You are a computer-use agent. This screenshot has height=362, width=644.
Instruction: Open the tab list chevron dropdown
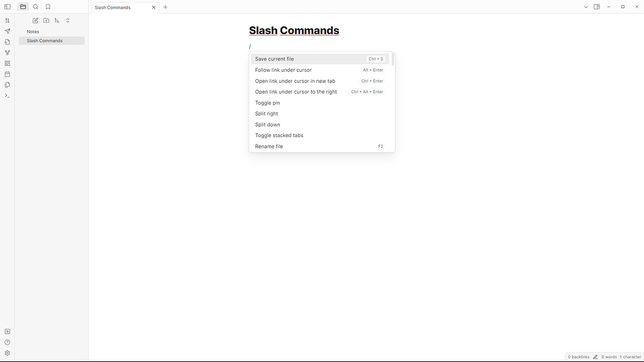(x=586, y=6)
